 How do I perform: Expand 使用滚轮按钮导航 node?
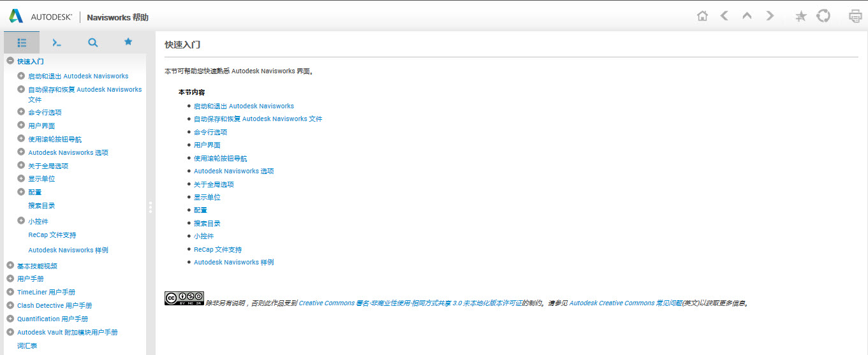[x=21, y=138]
